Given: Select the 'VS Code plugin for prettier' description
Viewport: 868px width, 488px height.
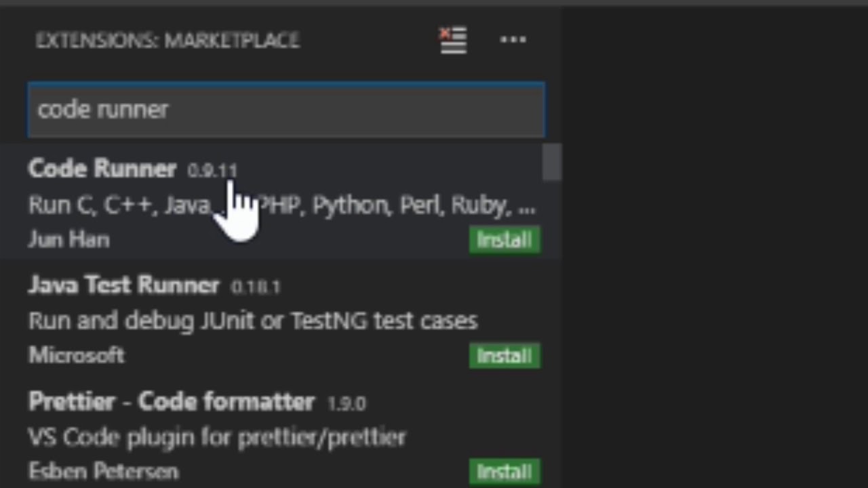Looking at the screenshot, I should 217,437.
